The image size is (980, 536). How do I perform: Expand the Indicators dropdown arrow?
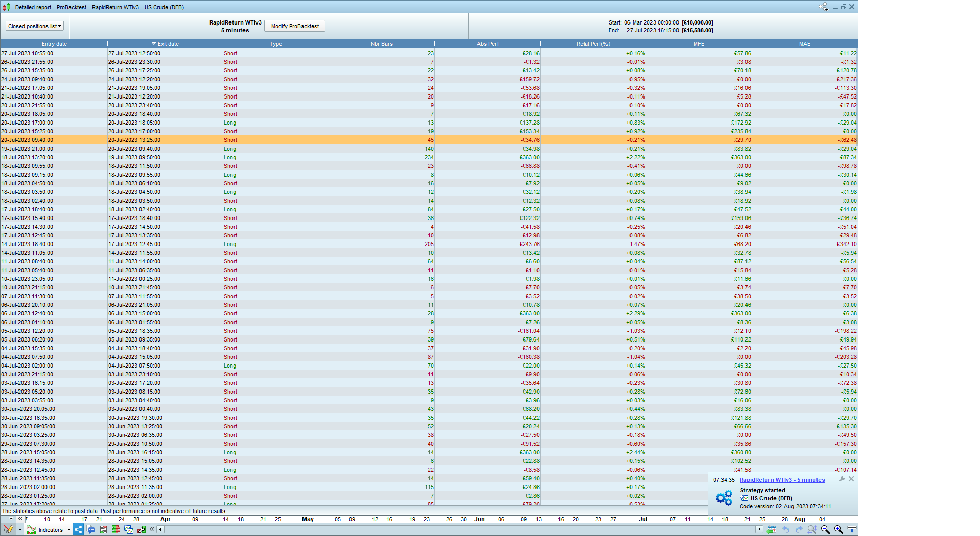coord(68,529)
